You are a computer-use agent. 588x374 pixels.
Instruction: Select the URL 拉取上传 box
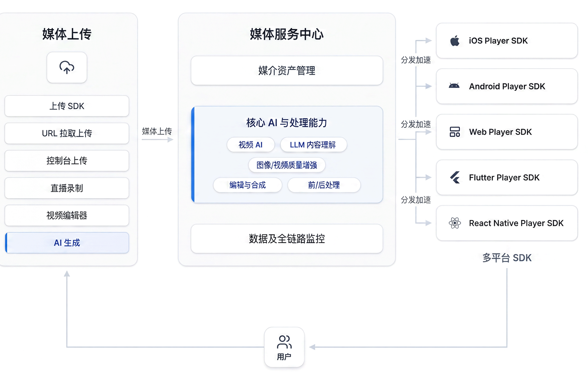pyautogui.click(x=67, y=133)
